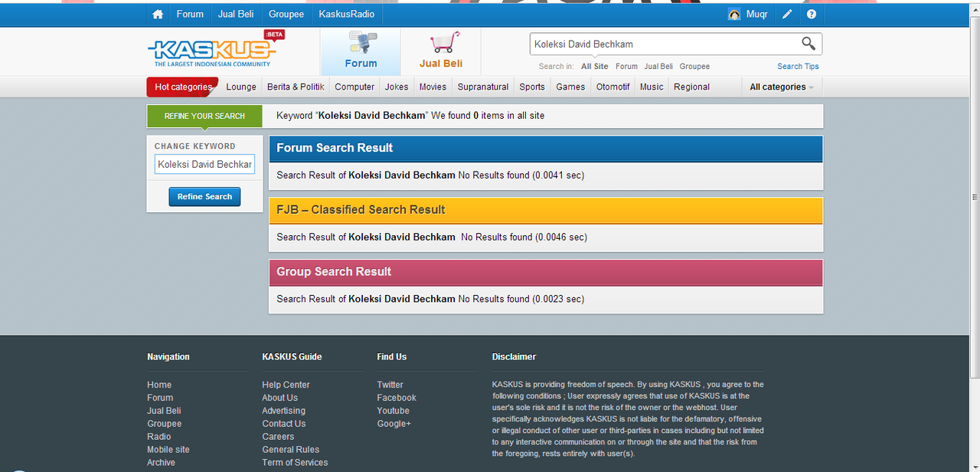Viewport: 980px width, 472px height.
Task: Open Contact Us footer link
Action: tap(283, 424)
